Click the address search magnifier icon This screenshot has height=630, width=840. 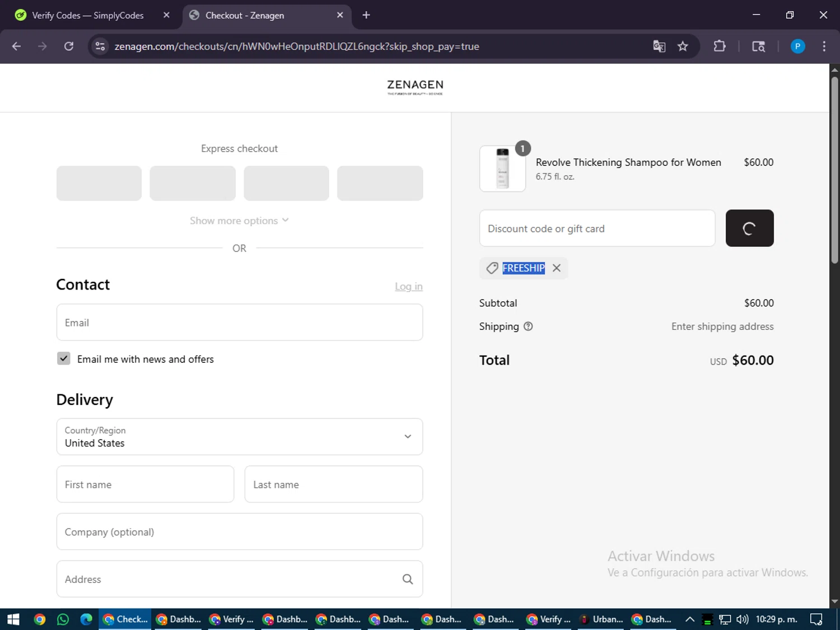(408, 579)
